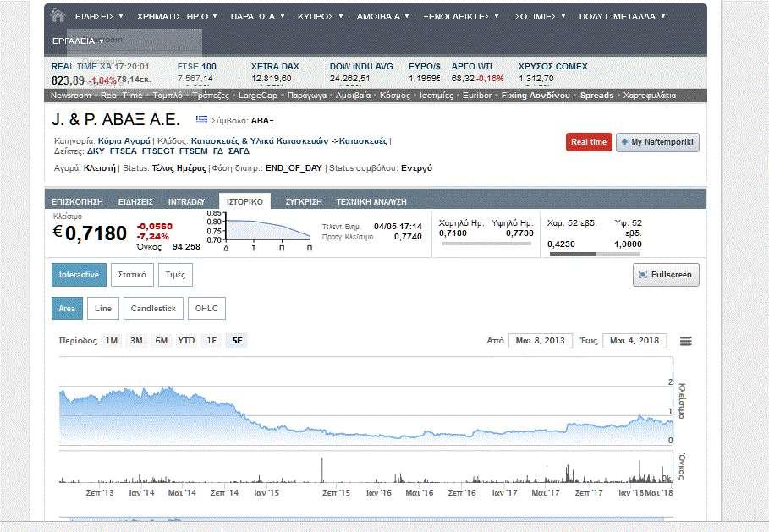Click the 52-week range bar
The image size is (769, 532).
tap(595, 254)
